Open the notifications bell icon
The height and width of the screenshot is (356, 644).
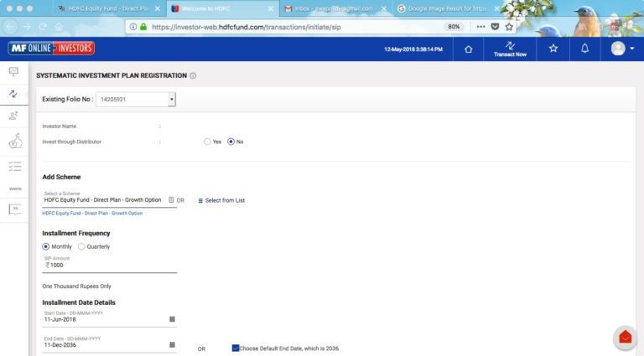(584, 49)
